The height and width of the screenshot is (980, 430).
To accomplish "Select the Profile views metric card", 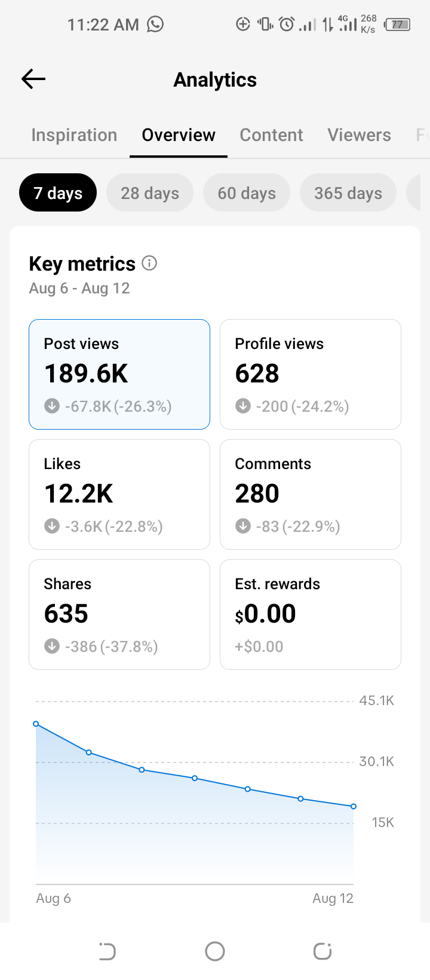I will tap(311, 374).
